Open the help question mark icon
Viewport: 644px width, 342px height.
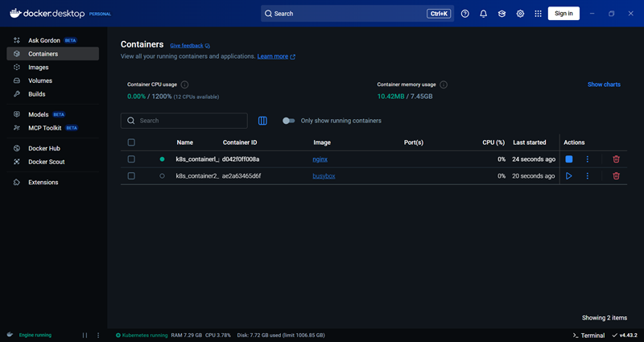465,14
